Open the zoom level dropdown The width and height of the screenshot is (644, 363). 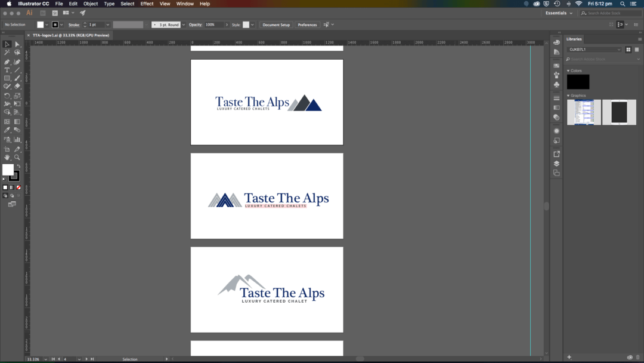[x=45, y=359]
